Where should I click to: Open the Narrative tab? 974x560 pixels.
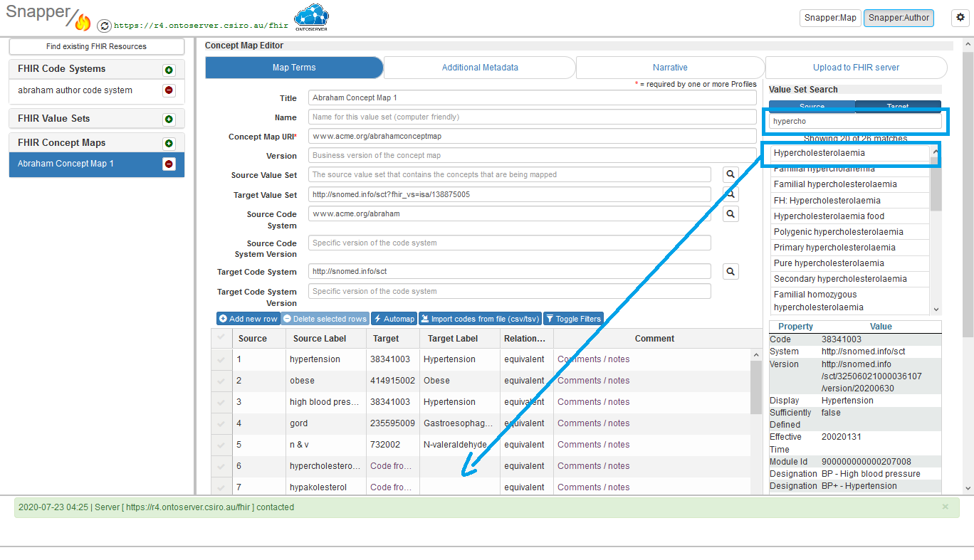tap(670, 68)
